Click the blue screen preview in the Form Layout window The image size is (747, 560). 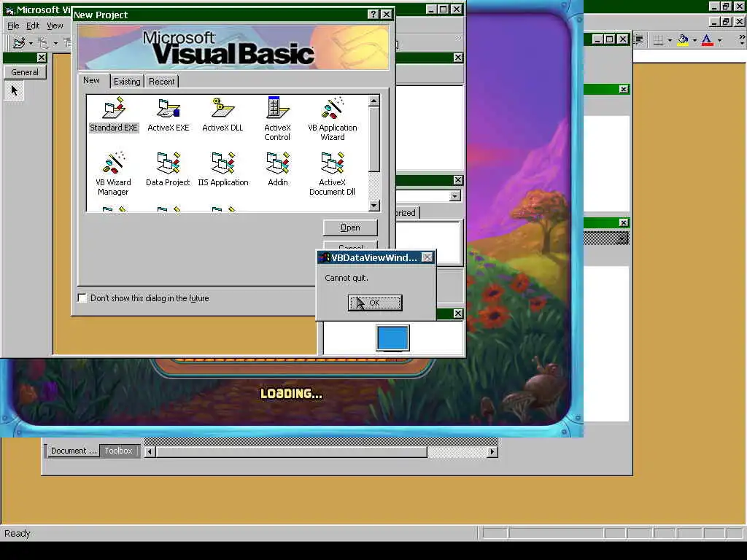392,338
